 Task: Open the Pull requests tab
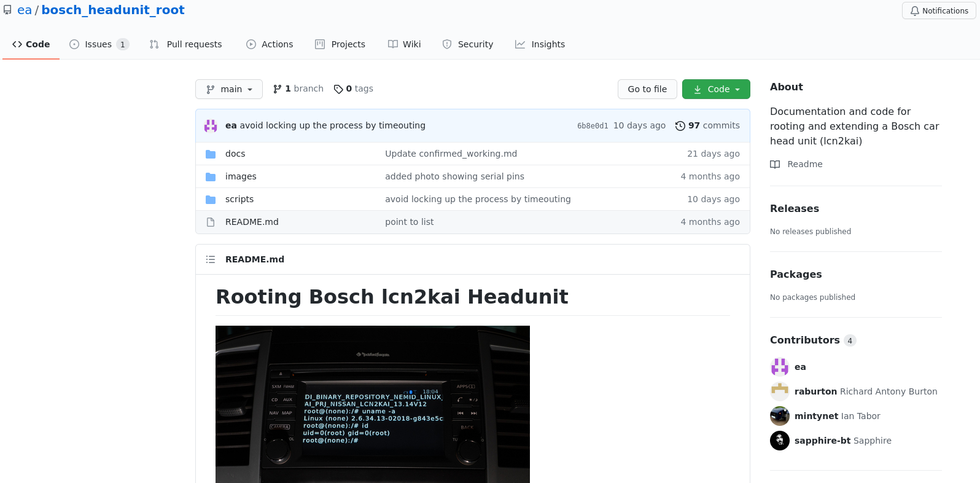(185, 44)
